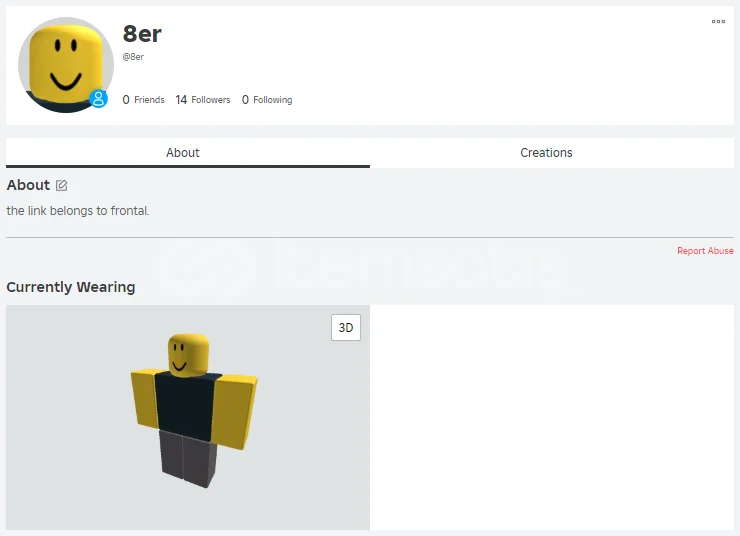Click the Currently Wearing heading
The image size is (740, 536).
(x=71, y=287)
